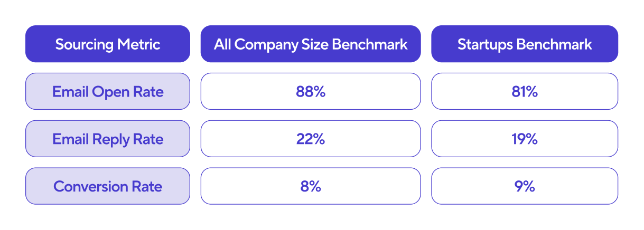
Task: Select the 81% startups open rate cell
Action: coord(525,91)
